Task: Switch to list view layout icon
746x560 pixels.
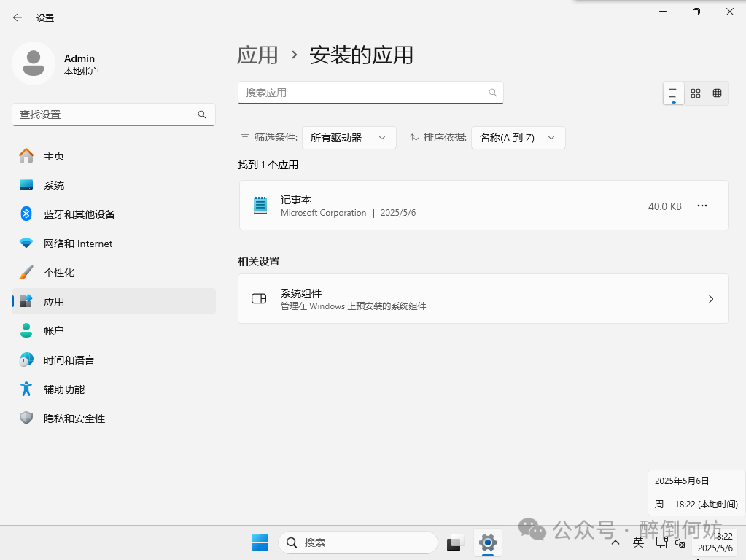Action: (x=674, y=93)
